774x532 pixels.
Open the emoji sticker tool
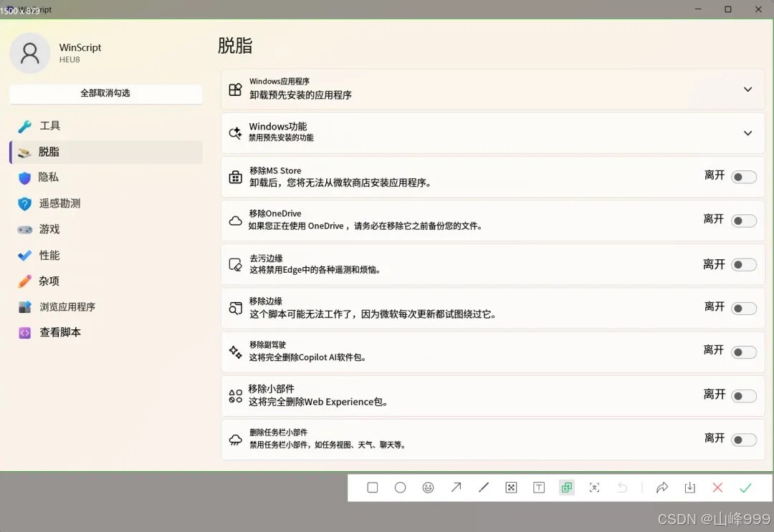click(428, 488)
